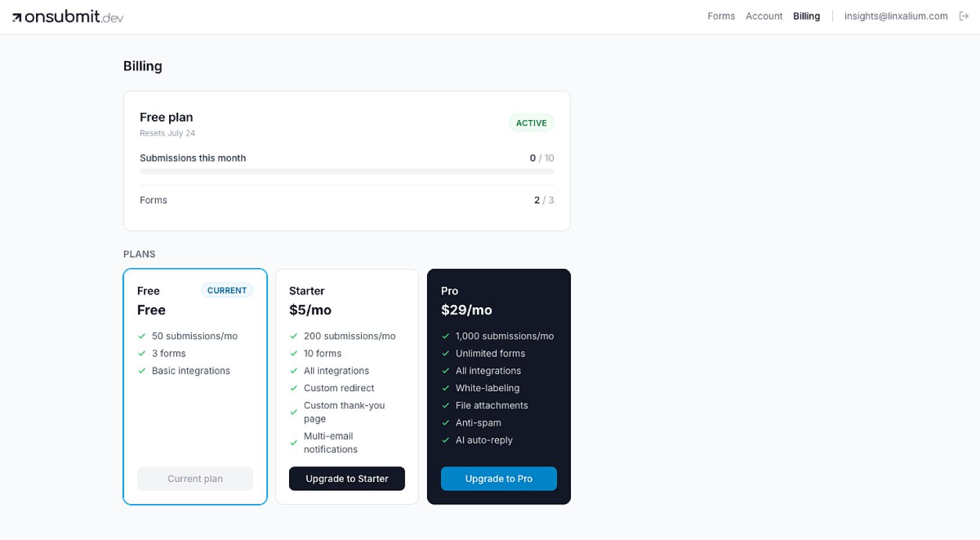Click the checkmark beside White-labeling
The image size is (980, 540).
coord(446,388)
